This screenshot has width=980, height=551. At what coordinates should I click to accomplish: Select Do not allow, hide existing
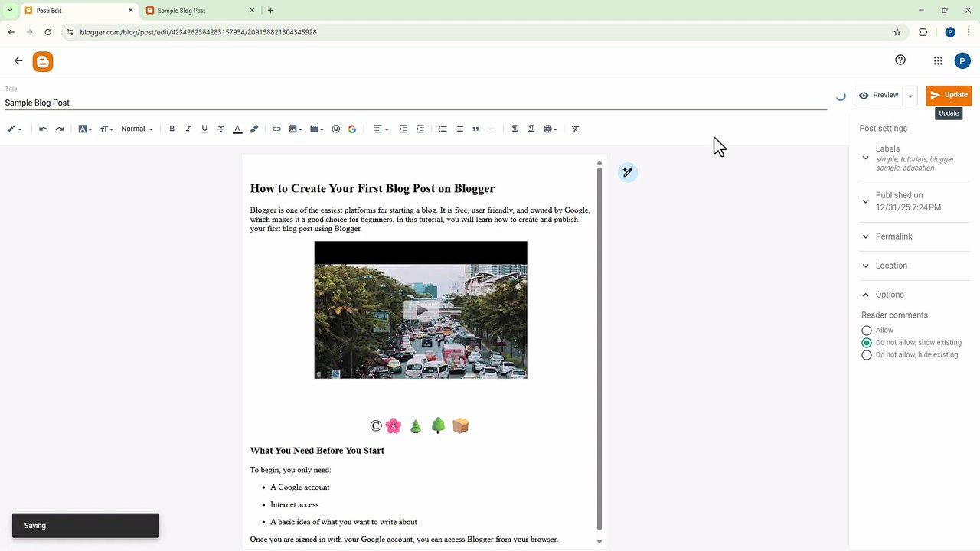pos(867,355)
